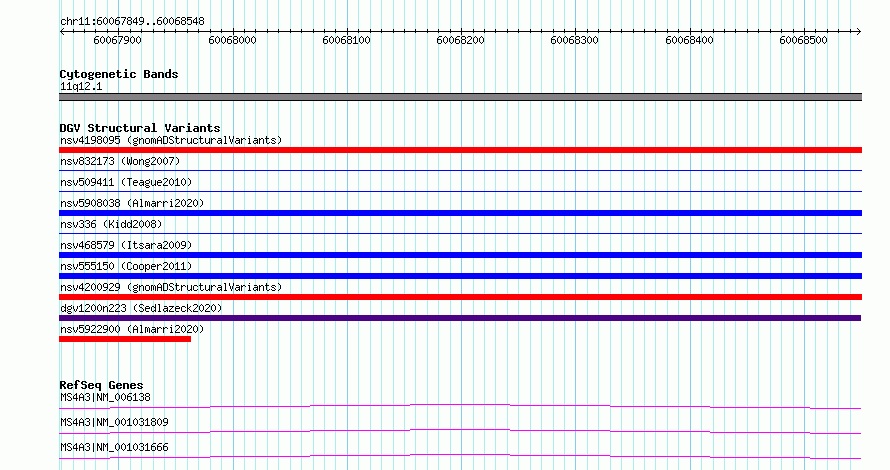The width and height of the screenshot is (890, 470).
Task: Select the nsv336 (Kidd2008) variant line
Action: [460, 233]
